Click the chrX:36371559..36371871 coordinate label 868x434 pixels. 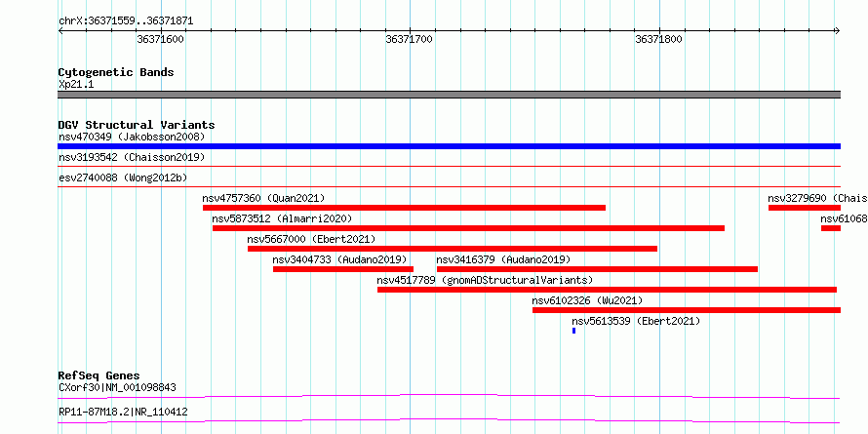click(126, 21)
